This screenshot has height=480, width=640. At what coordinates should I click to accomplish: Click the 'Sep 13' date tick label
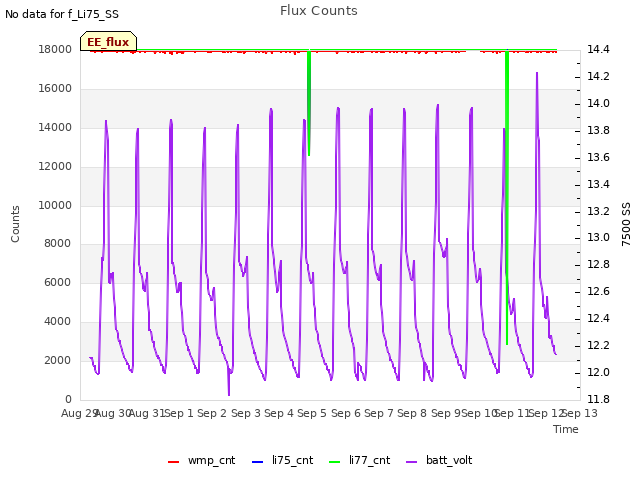580,413
